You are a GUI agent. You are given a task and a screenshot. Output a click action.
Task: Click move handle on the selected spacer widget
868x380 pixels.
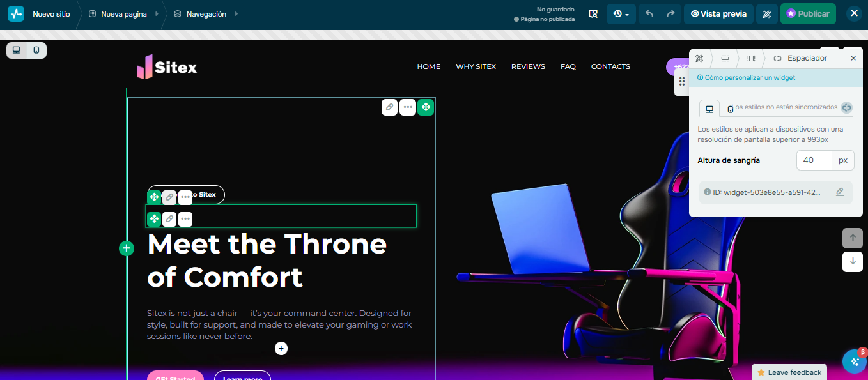point(154,219)
